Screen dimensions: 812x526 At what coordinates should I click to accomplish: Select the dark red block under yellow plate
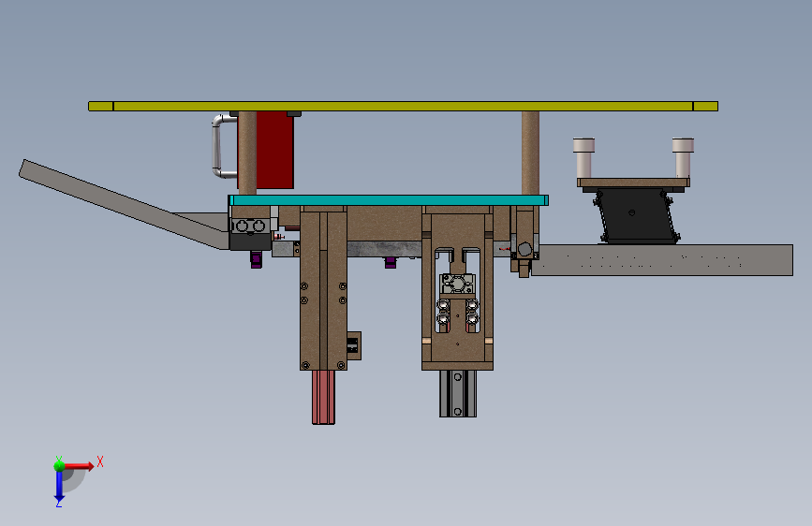click(275, 150)
